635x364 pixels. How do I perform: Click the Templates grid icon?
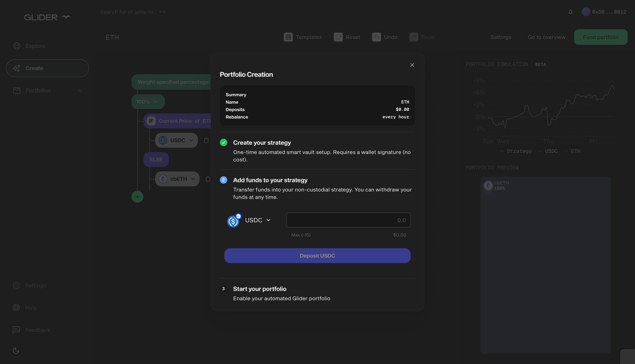pos(288,37)
